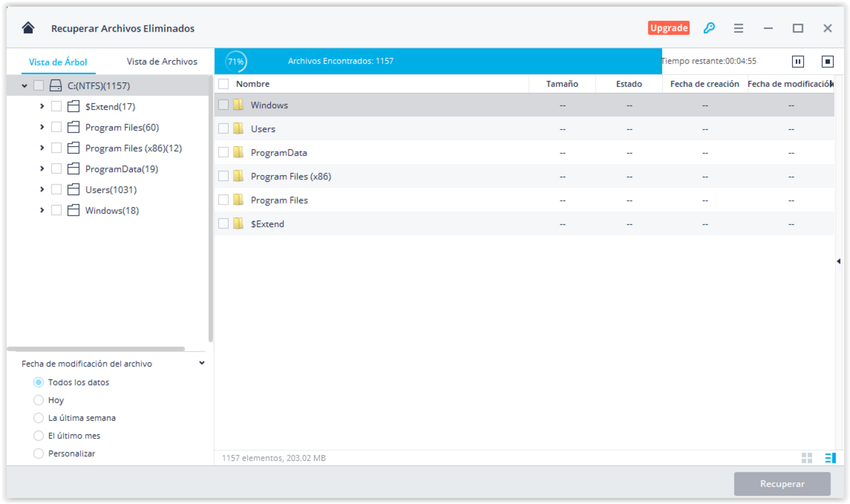Select Program Files (x86)(12) tree label
Viewport: 850px width, 504px height.
pos(134,148)
